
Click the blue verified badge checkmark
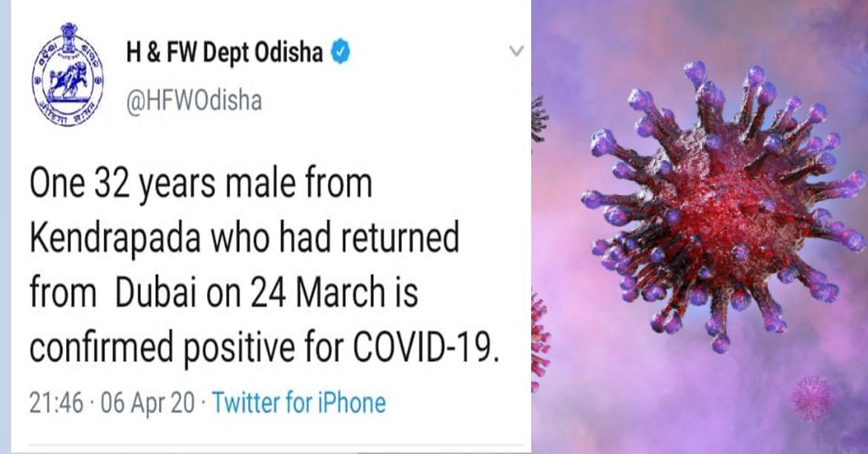pyautogui.click(x=340, y=53)
